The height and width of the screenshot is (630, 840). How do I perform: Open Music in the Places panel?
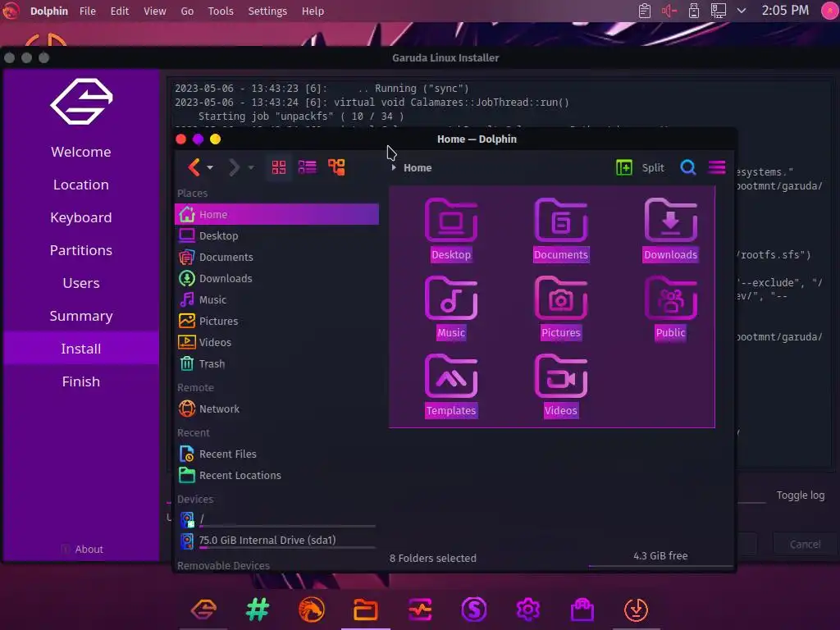click(276, 300)
